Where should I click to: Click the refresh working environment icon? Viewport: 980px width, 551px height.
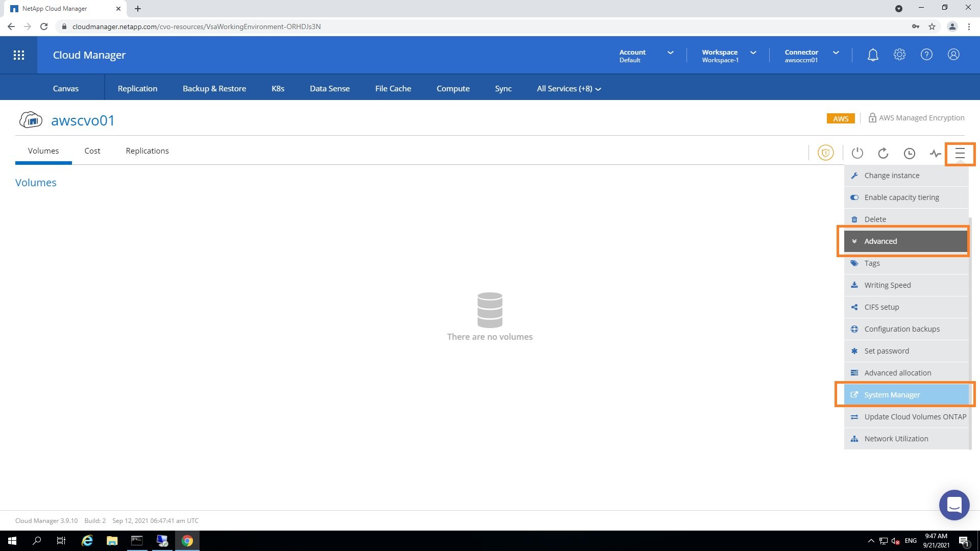point(883,153)
